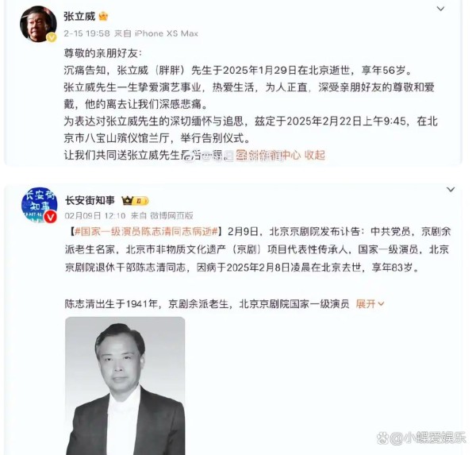The width and height of the screenshot is (476, 455).
Task: Open hashtag 国家一级演员陈志清同志病逝
Action: pos(146,232)
